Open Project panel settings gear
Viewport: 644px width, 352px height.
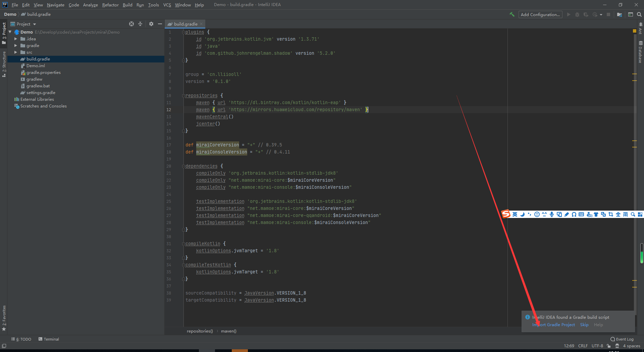point(151,24)
